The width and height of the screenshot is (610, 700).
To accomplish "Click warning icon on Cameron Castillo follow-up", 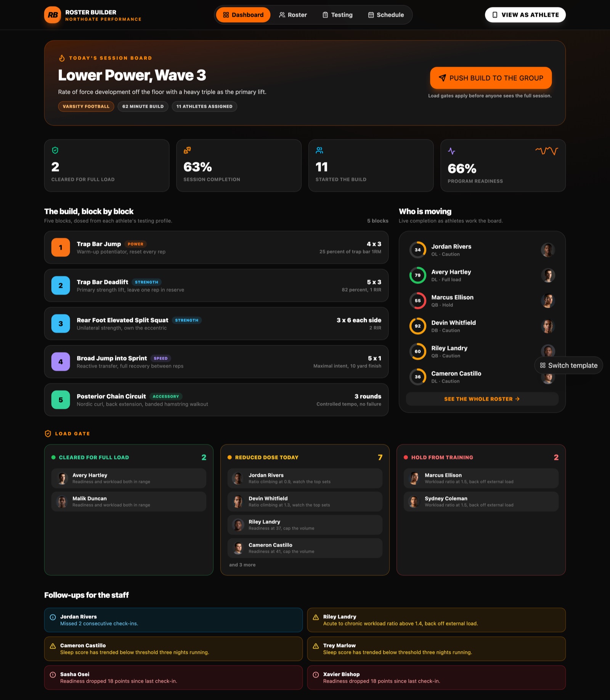I will coord(53,646).
